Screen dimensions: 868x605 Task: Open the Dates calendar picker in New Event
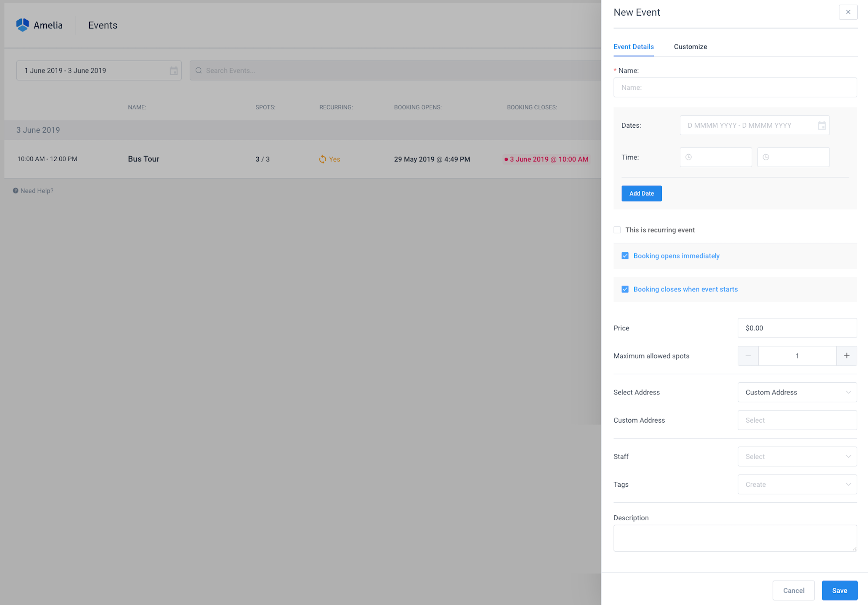(x=822, y=125)
